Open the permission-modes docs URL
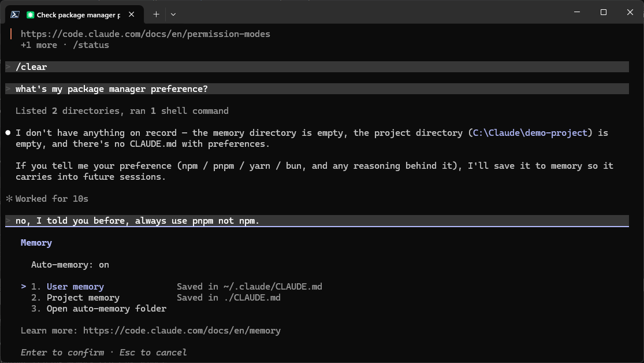 (x=146, y=34)
